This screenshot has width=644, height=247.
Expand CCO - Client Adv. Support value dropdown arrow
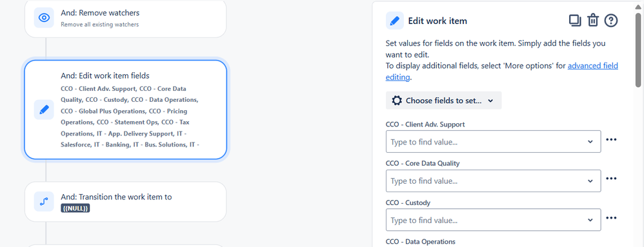tap(590, 142)
